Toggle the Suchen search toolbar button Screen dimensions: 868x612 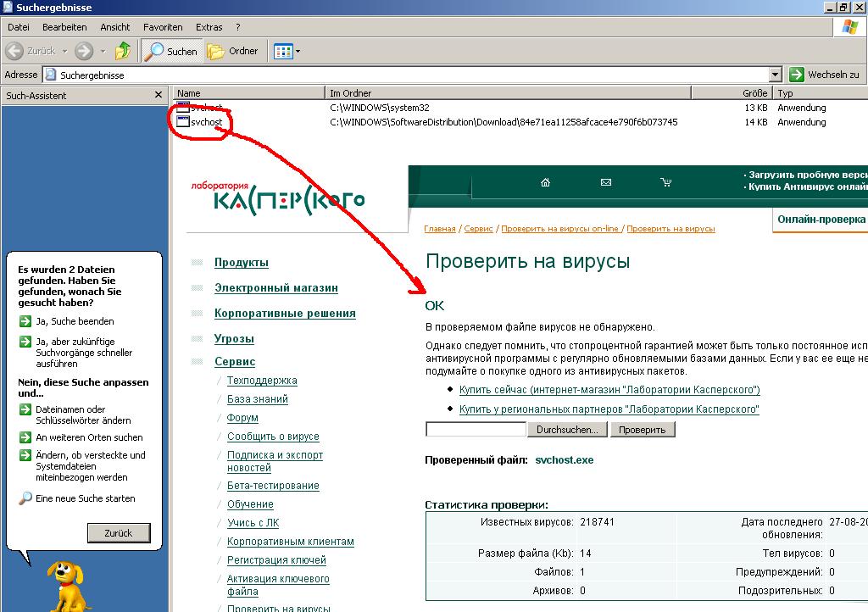click(172, 51)
